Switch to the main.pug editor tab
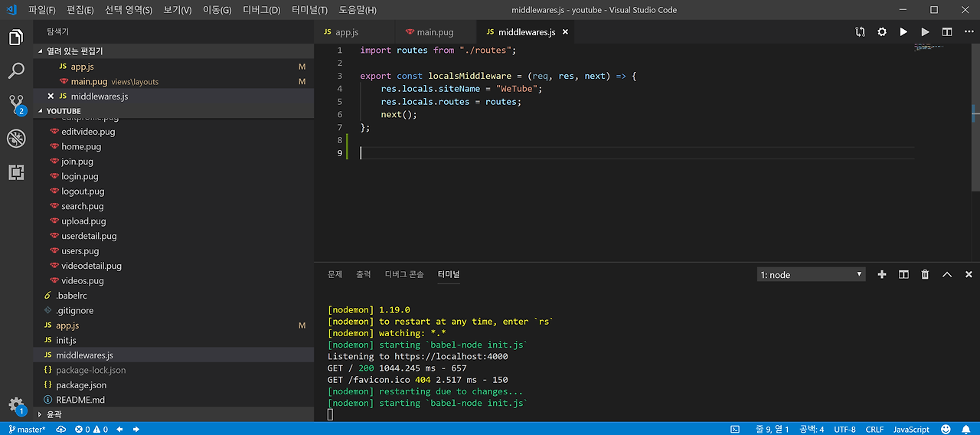Screen dimensions: 980x435 (434, 32)
